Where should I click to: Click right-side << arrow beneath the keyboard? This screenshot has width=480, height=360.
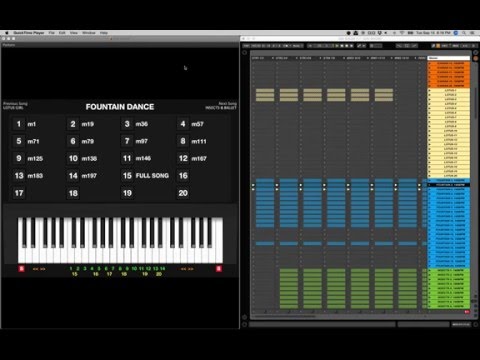coord(183,269)
